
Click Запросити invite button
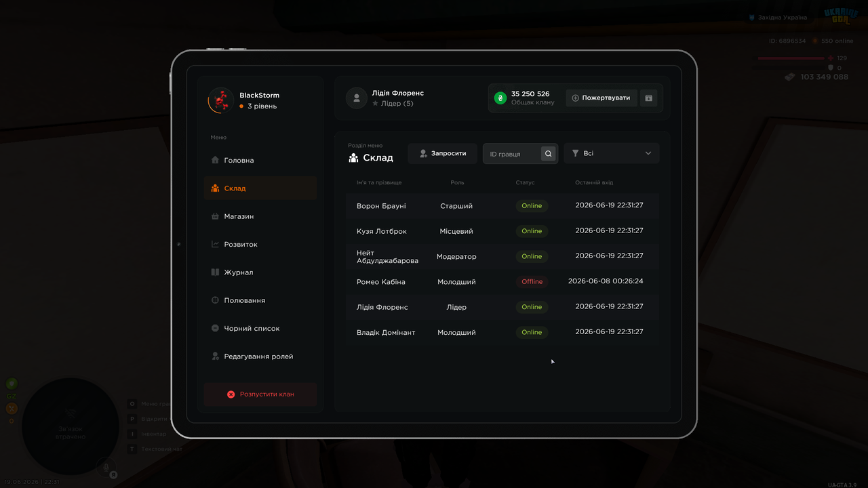click(x=443, y=154)
